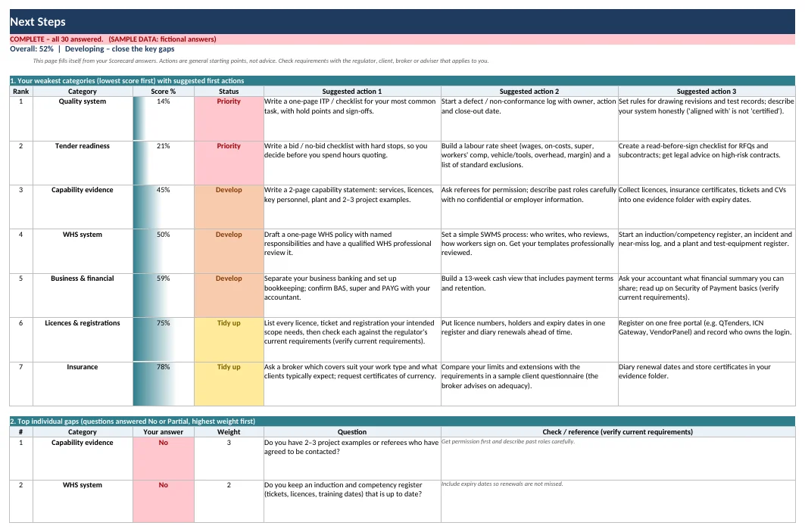Image resolution: width=805 pixels, height=532 pixels.
Task: Click the 'Tidy up' status for Licences & registrations
Action: [229, 340]
